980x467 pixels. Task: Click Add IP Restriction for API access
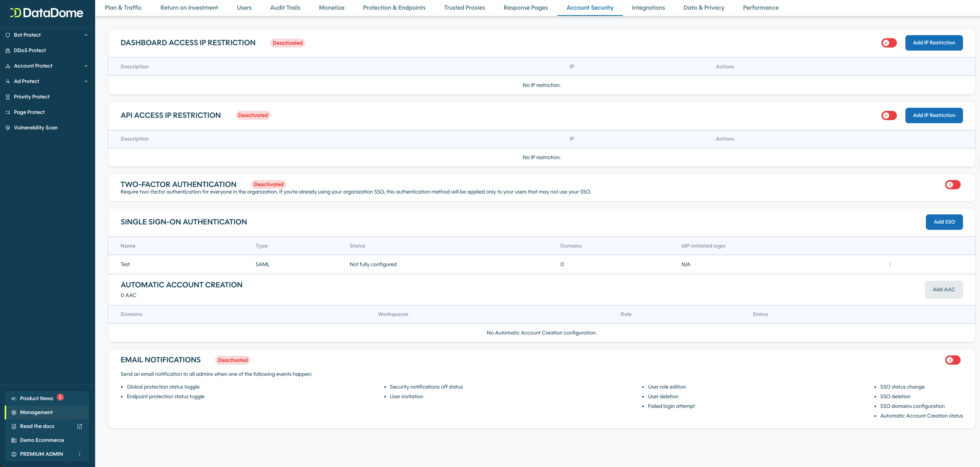(934, 115)
